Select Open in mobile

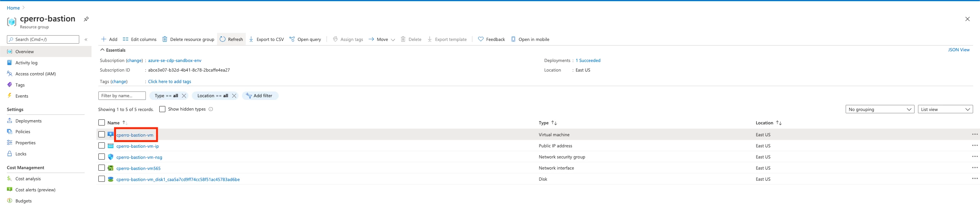point(530,39)
